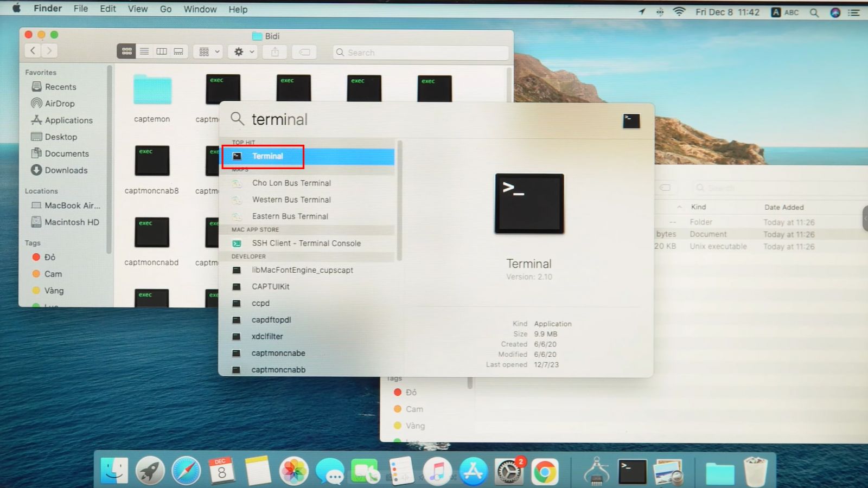Open the Edit menu
The height and width of the screenshot is (488, 868).
[108, 9]
